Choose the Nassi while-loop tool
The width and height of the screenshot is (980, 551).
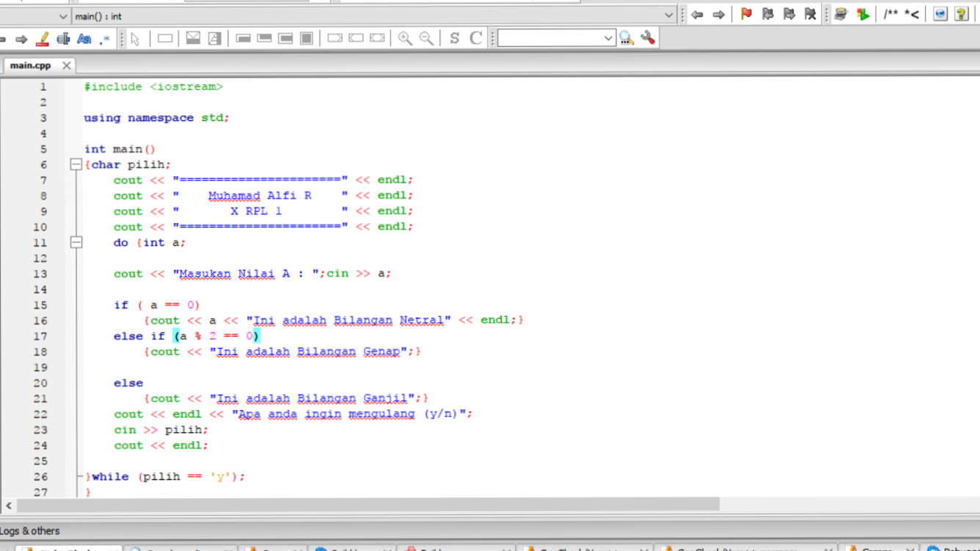click(244, 38)
